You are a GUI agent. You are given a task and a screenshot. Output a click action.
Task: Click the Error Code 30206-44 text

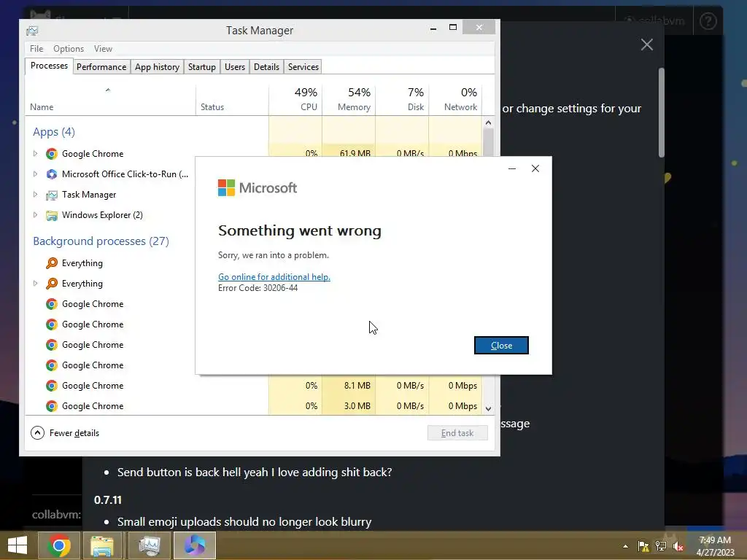tap(258, 288)
